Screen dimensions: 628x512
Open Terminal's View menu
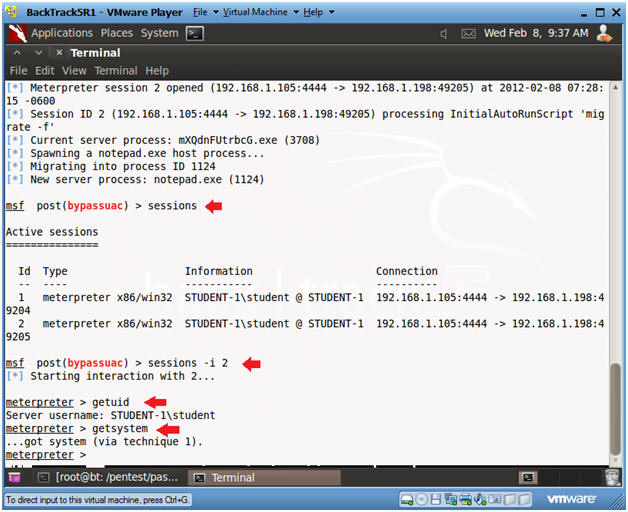pos(74,71)
